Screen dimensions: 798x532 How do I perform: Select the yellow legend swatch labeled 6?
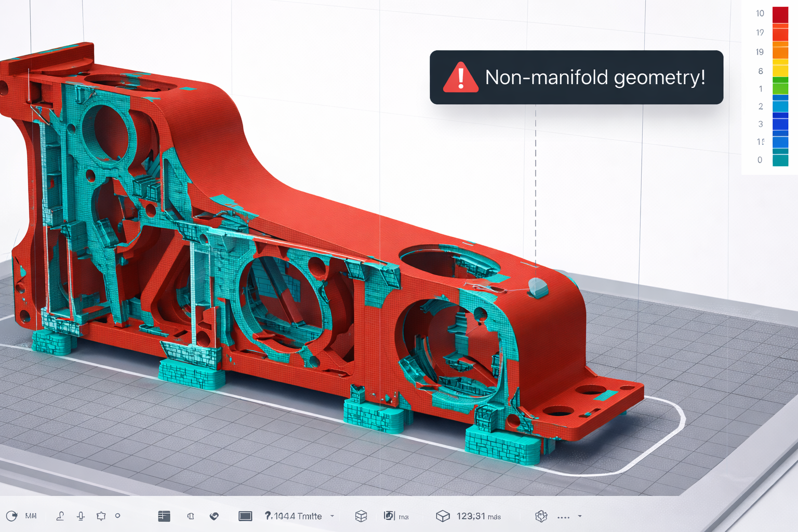[x=780, y=70]
